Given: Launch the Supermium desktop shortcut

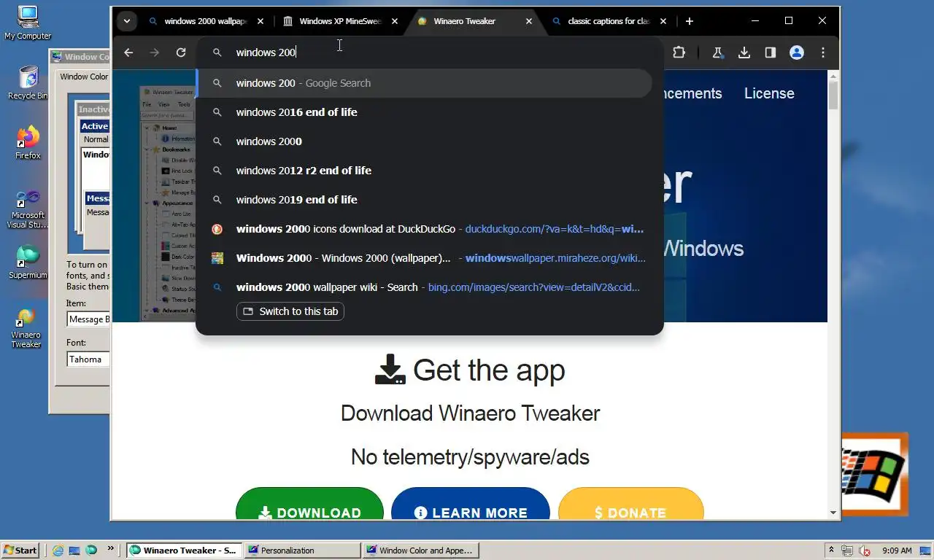Looking at the screenshot, I should pyautogui.click(x=28, y=262).
